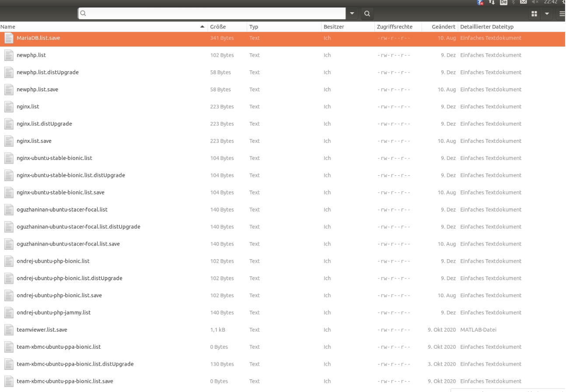
Task: Click the clock showing 22:42
Action: pyautogui.click(x=550, y=2)
